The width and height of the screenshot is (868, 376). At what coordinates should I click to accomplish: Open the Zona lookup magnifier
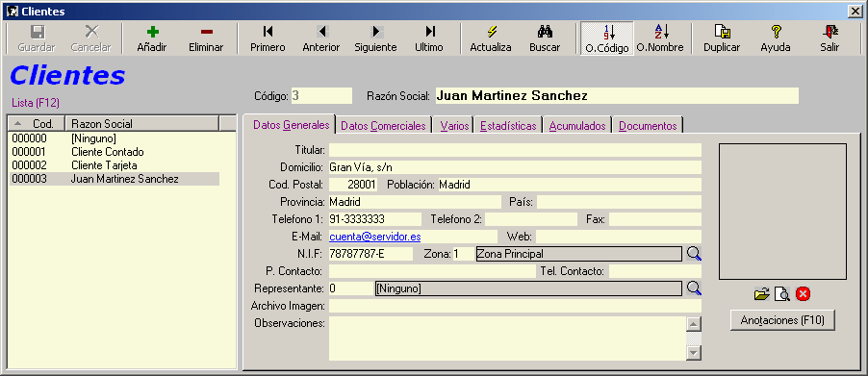(x=694, y=254)
